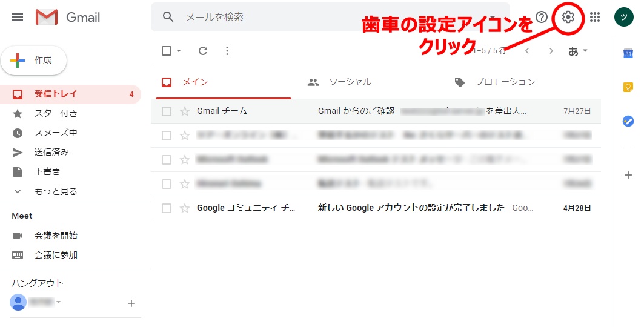Click the 受信トレイ unread count 4
The width and height of the screenshot is (644, 327).
click(131, 94)
